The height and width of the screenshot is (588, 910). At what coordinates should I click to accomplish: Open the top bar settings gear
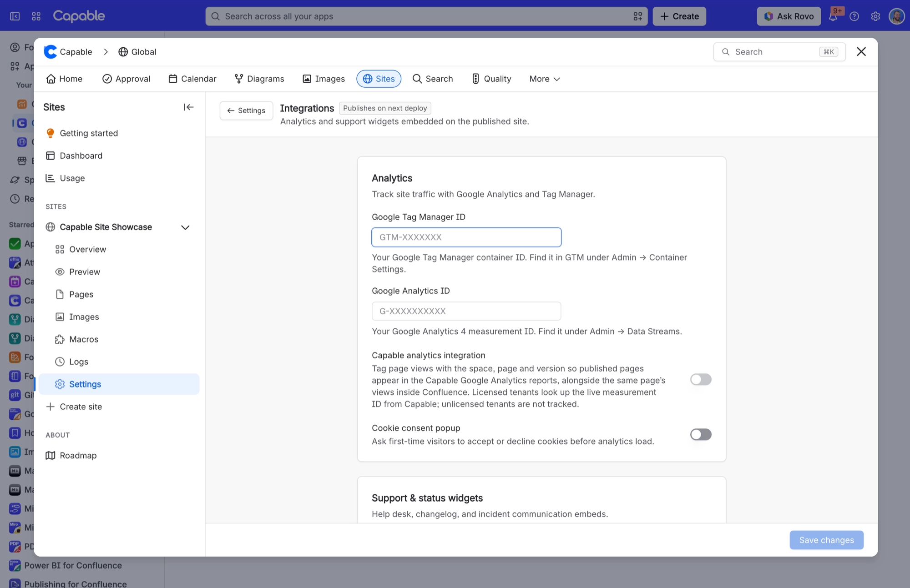[875, 16]
